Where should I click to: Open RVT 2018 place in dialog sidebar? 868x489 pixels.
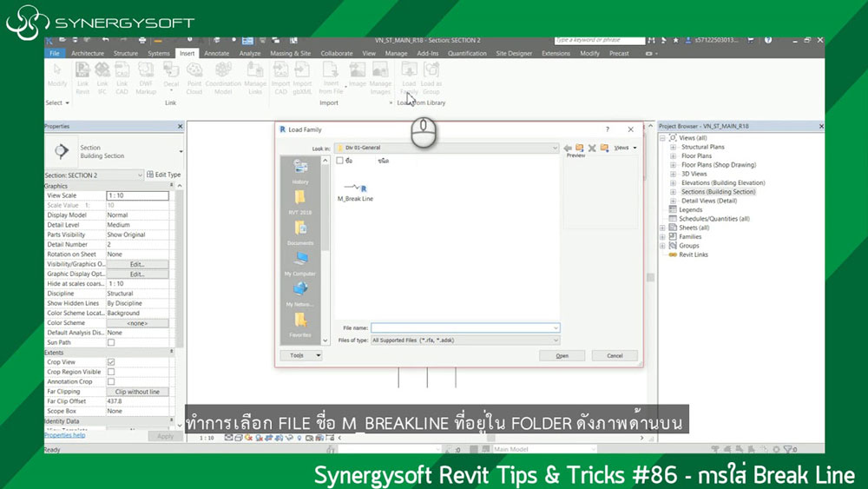300,202
